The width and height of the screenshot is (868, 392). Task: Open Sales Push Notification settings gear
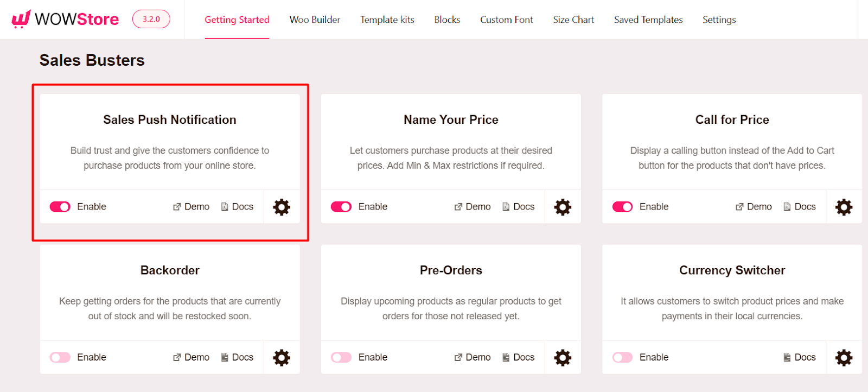pos(281,207)
